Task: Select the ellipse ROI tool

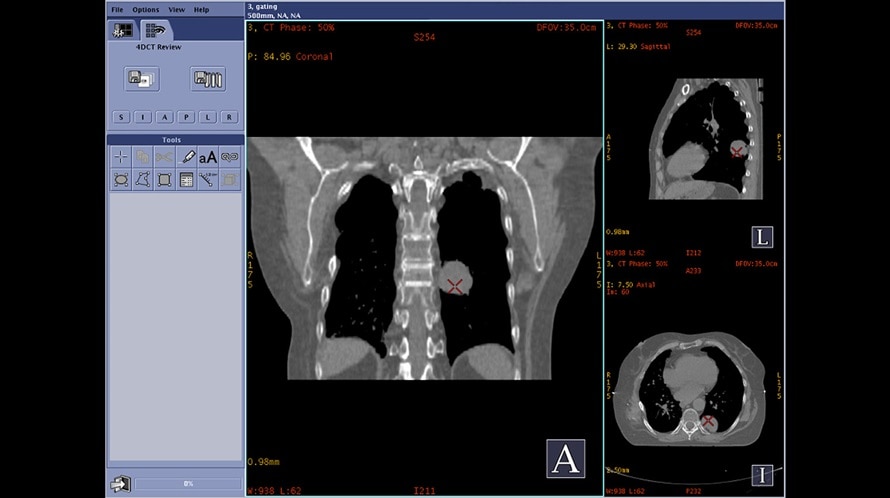Action: pos(121,180)
